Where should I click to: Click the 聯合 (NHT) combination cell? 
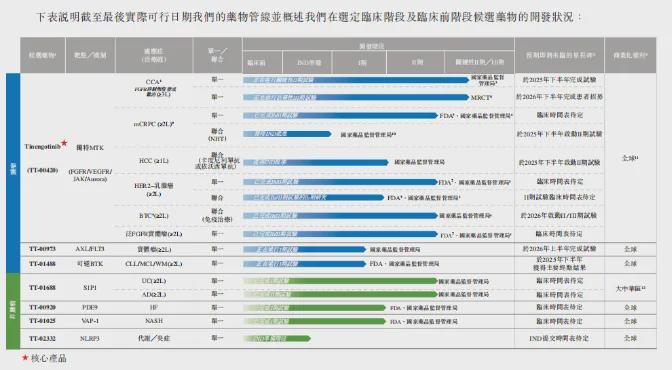217,135
